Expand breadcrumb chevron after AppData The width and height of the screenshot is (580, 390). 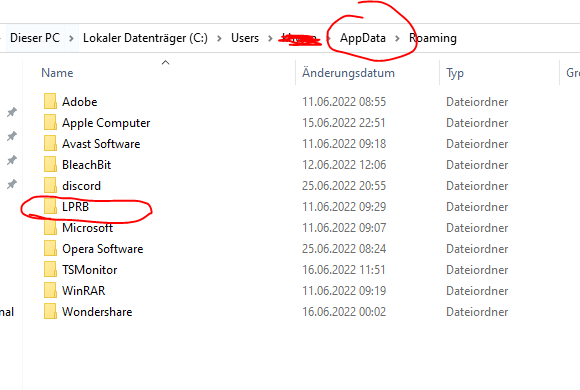397,38
